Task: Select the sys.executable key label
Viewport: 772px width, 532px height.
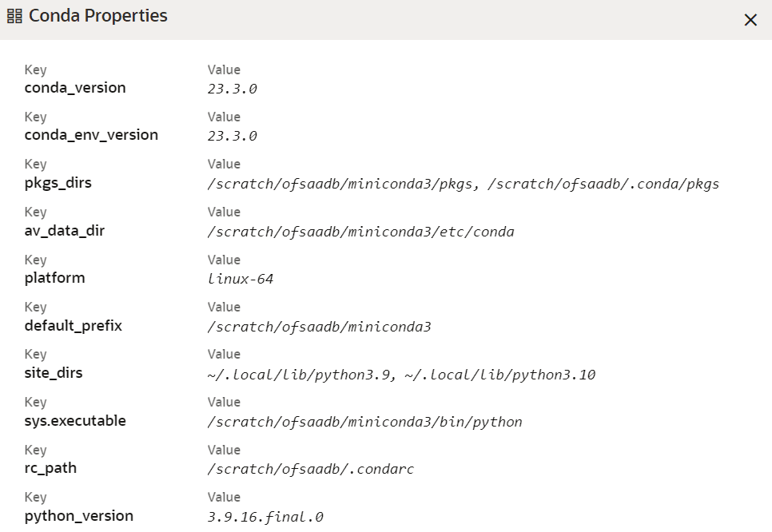Action: (74, 420)
